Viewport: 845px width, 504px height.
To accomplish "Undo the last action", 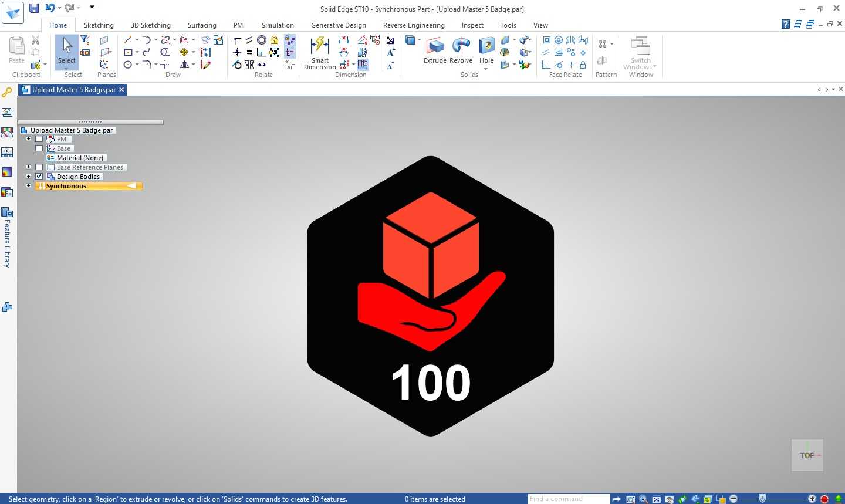I will click(x=50, y=8).
